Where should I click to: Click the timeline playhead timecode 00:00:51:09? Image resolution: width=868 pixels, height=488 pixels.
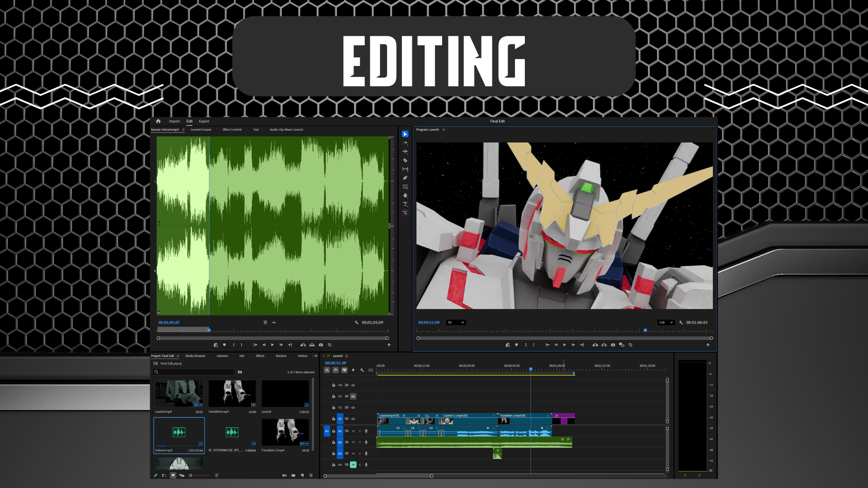click(x=335, y=363)
